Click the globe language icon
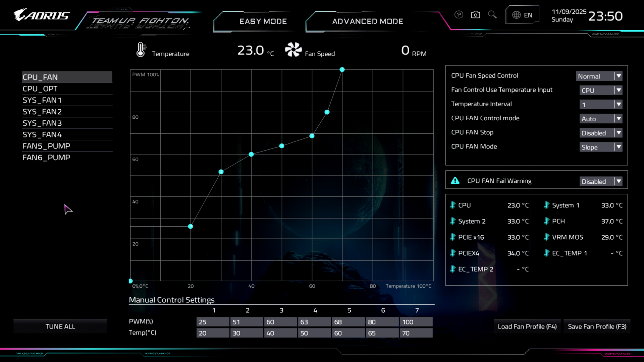Screen dimensions: 644x362 (517, 15)
